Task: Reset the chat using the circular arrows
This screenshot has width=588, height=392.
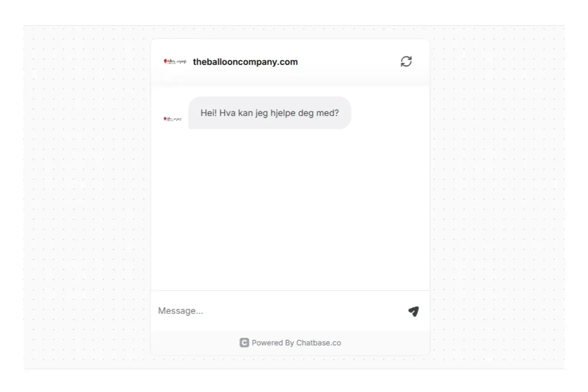Action: coord(406,62)
